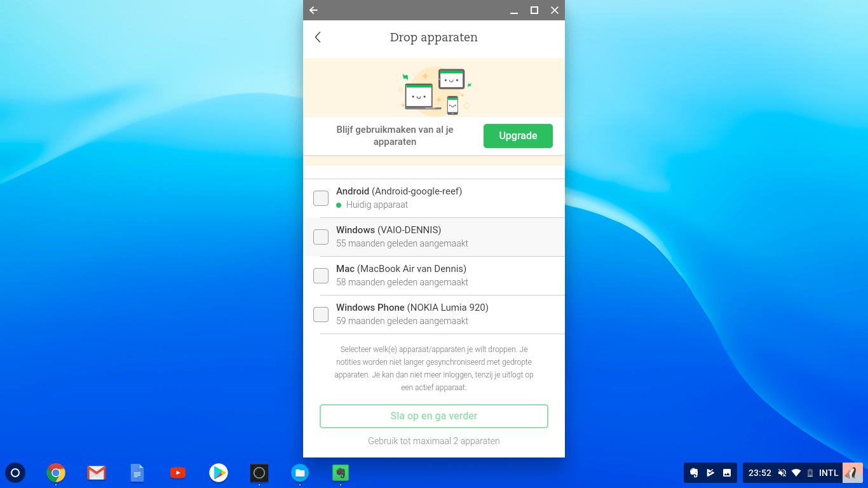Open Google Play Store from the shelf

(219, 473)
